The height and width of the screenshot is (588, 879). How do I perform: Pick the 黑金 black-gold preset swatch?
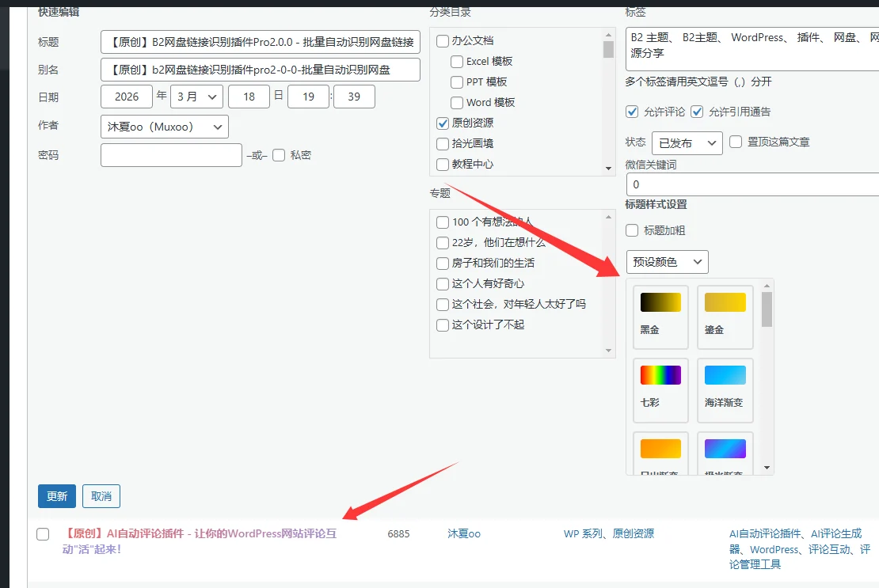pyautogui.click(x=660, y=316)
